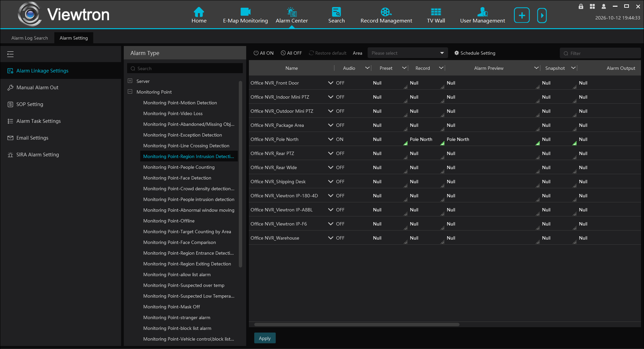Select Alarm Linkage Settings menu item
644x349 pixels.
click(60, 71)
